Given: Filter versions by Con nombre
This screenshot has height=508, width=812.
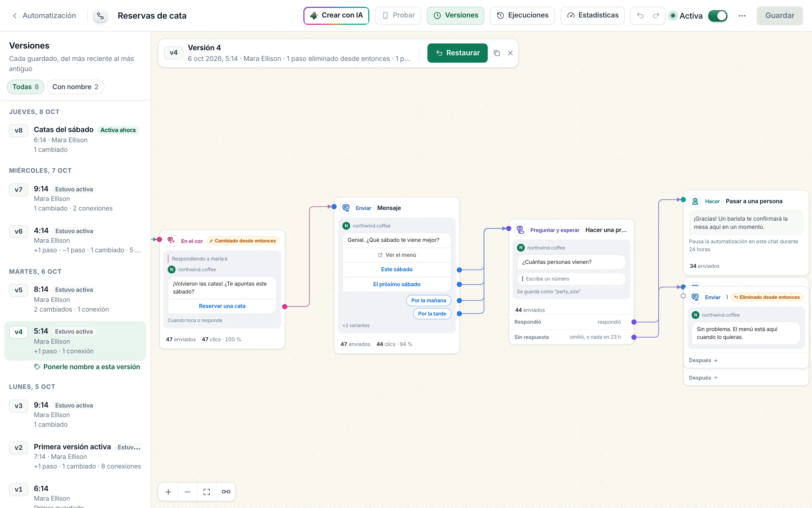Looking at the screenshot, I should tap(75, 87).
